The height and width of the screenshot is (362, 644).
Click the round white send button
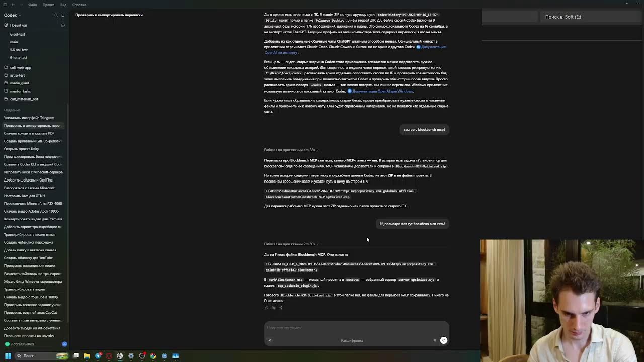click(x=444, y=340)
